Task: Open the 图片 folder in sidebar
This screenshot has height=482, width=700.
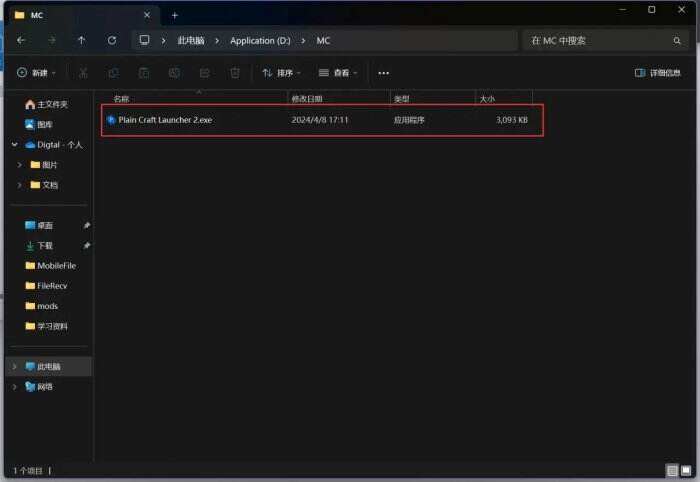Action: pyautogui.click(x=44, y=165)
